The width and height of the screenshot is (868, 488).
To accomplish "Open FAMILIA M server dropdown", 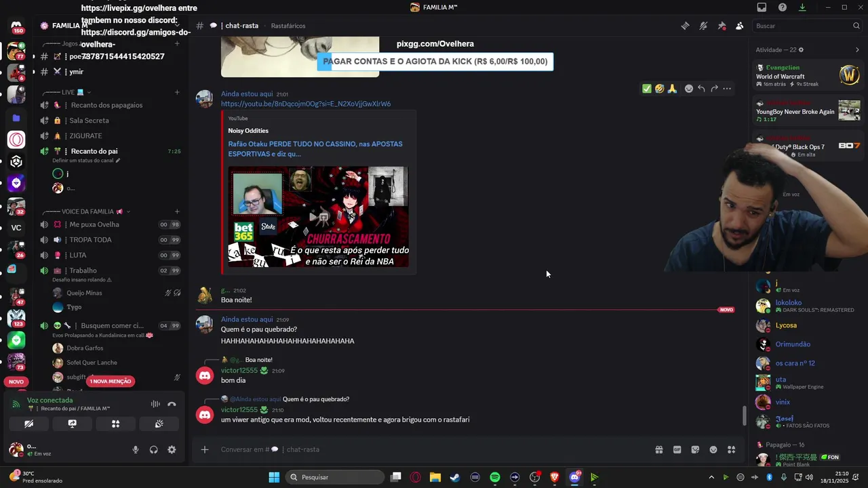I will point(110,26).
